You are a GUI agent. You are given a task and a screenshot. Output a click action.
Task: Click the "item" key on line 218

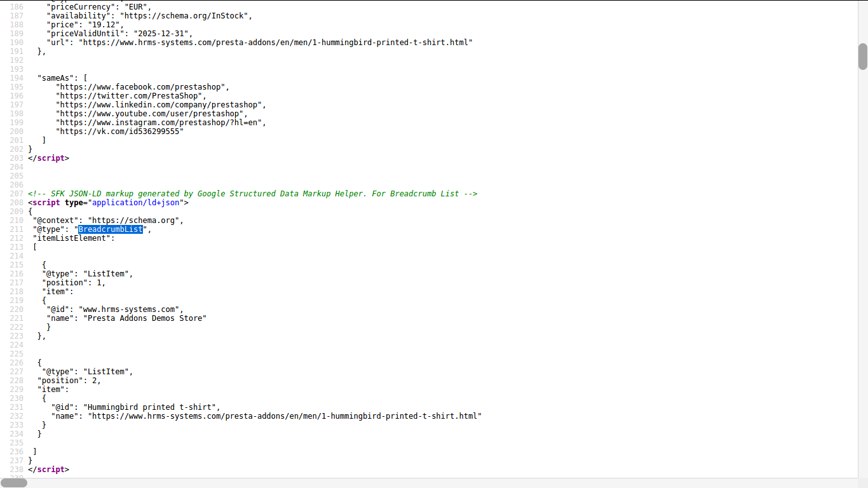(55, 292)
